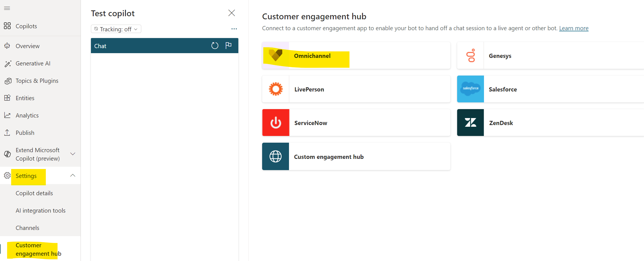Image resolution: width=644 pixels, height=261 pixels.
Task: Choose the ZenDesk engagement hub
Action: 551,123
